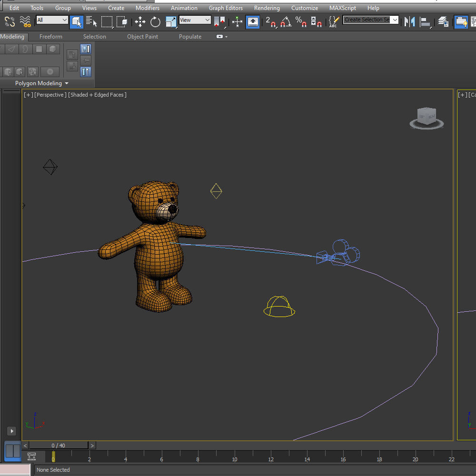Open the selection filter 'All' dropdown
The width and height of the screenshot is (476, 476).
point(52,20)
